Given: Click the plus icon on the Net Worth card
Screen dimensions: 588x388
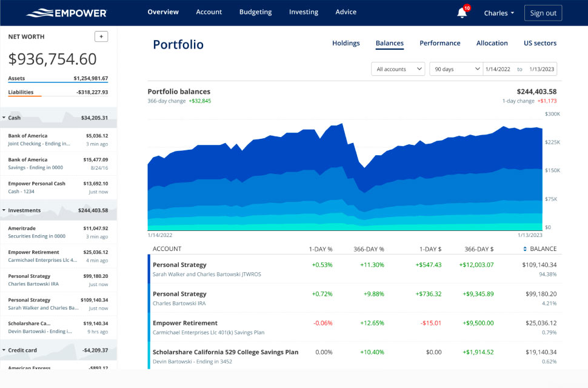Looking at the screenshot, I should click(101, 36).
